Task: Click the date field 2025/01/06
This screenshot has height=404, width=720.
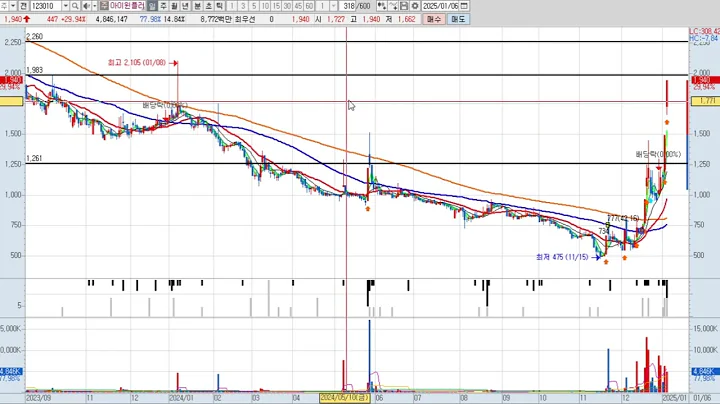Action: tap(440, 6)
